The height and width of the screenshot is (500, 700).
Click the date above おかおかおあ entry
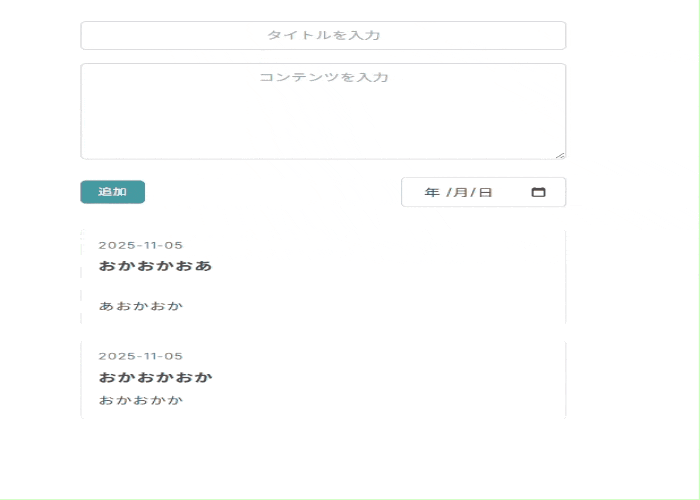(x=141, y=245)
